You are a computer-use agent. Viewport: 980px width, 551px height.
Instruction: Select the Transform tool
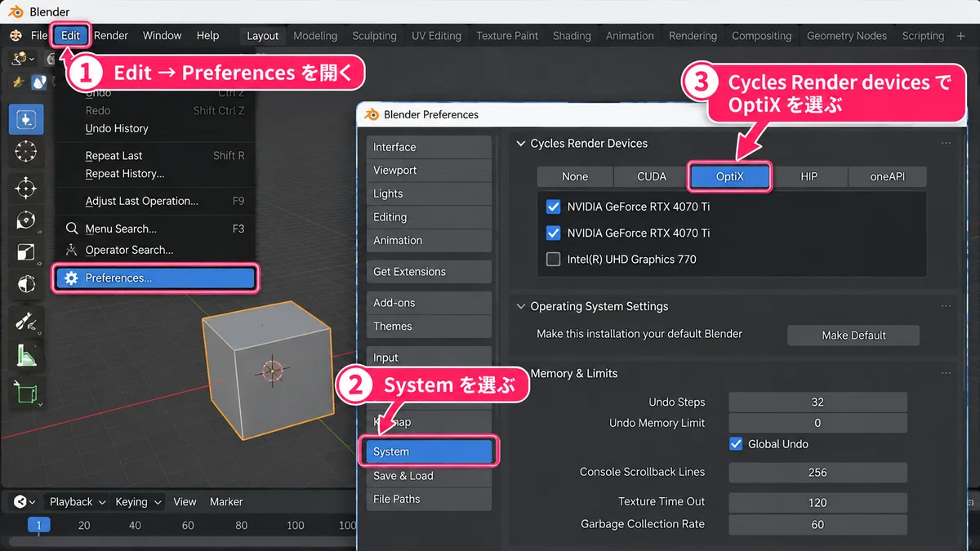point(25,285)
